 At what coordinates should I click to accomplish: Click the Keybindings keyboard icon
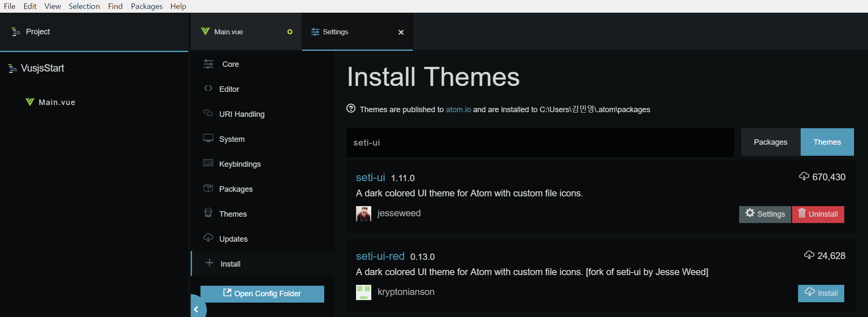[x=208, y=163]
